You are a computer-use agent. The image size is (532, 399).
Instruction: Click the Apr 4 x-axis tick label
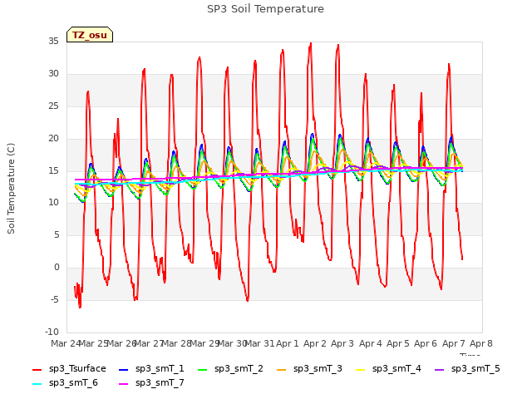(x=371, y=343)
